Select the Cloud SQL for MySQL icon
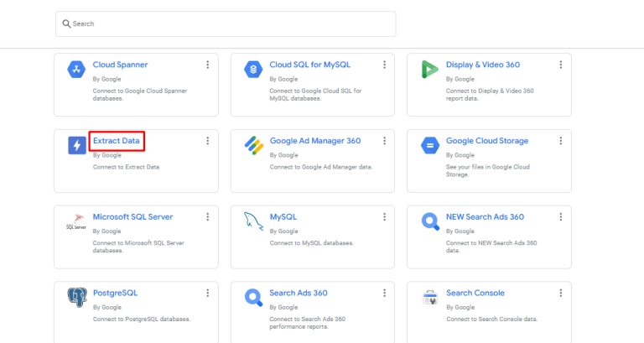This screenshot has width=644, height=343. coord(254,70)
